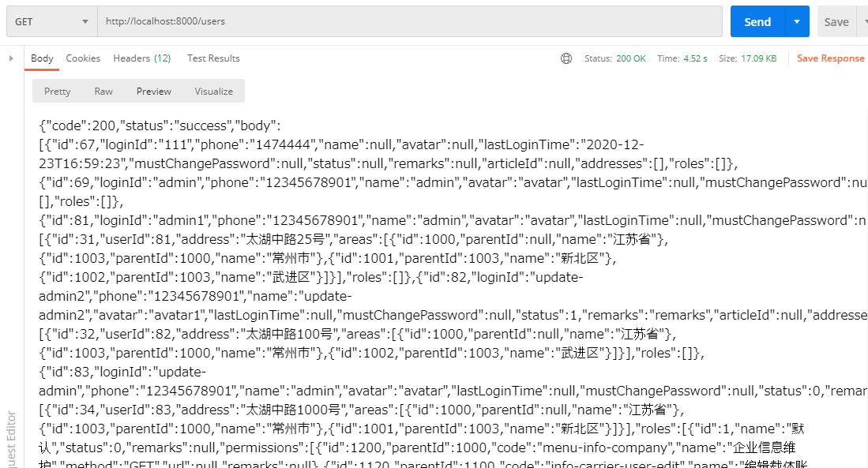Click the globe network information icon
Image resolution: width=868 pixels, height=468 pixels.
(x=566, y=58)
